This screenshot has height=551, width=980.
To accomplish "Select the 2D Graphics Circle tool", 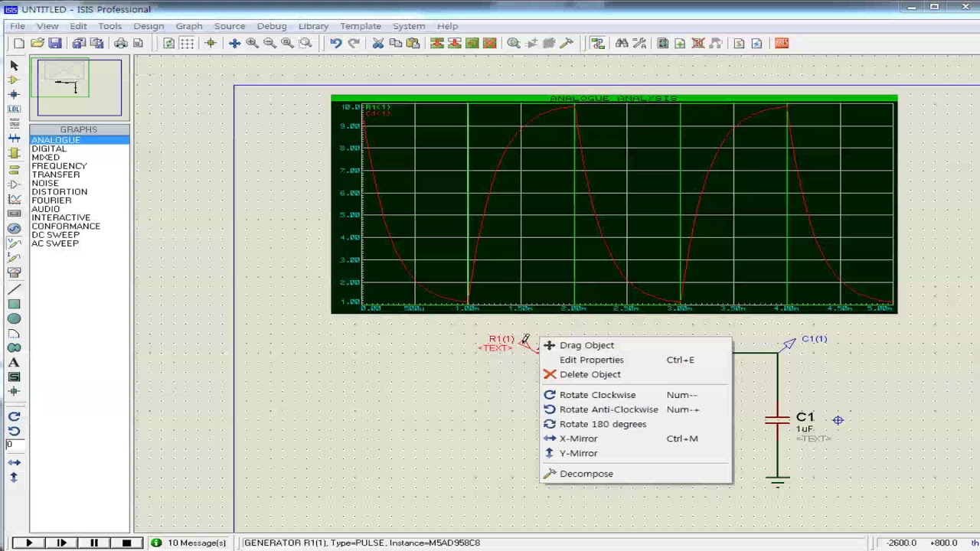I will 14,318.
